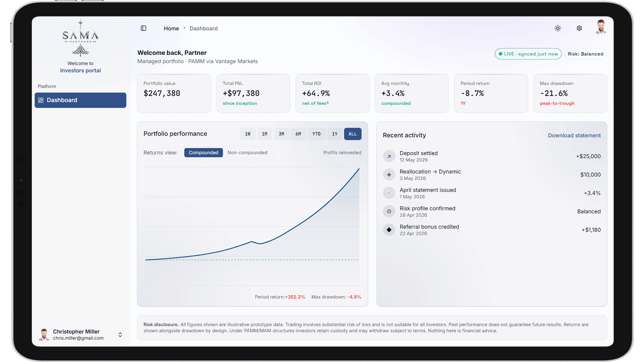The image size is (644, 362).
Task: Toggle the sidebar panel icon
Action: (x=144, y=28)
